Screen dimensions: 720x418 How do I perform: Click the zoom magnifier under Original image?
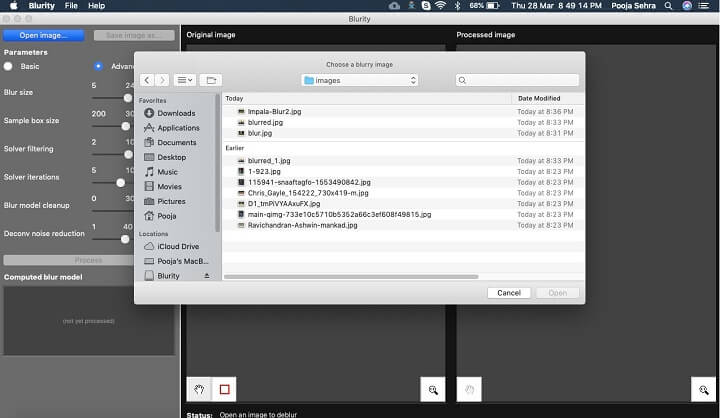[x=433, y=390]
